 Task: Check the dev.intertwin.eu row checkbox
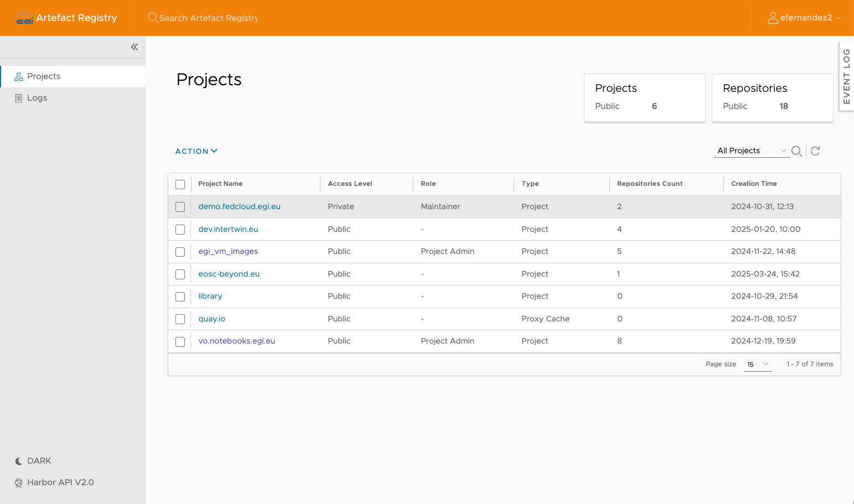(180, 230)
